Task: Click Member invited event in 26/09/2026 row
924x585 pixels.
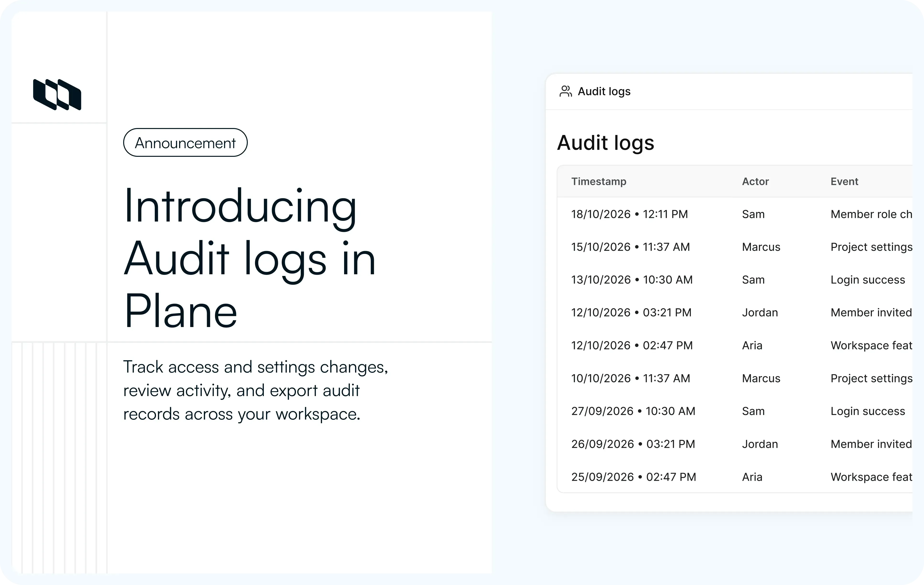Action: tap(871, 444)
